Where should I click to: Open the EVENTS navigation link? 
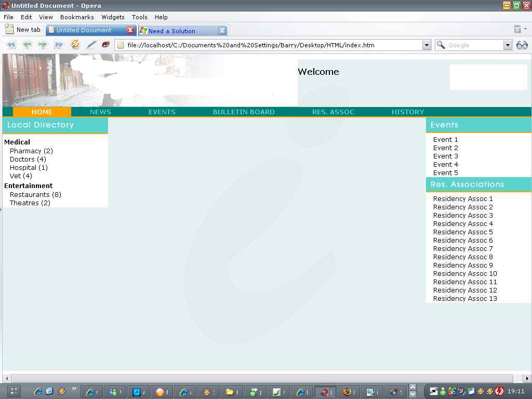[x=162, y=112]
